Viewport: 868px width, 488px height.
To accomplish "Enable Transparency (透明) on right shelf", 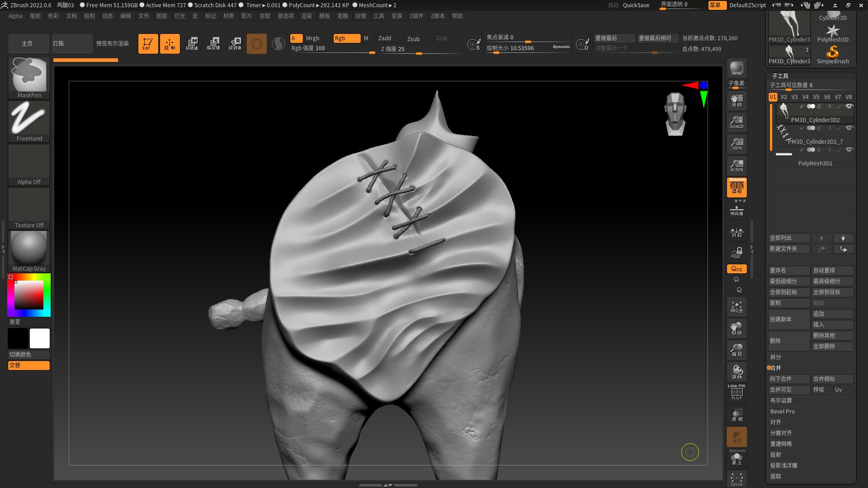I will [x=736, y=414].
